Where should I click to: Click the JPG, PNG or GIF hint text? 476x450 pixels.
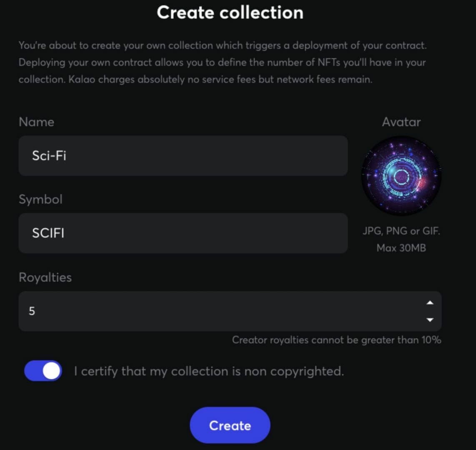401,231
